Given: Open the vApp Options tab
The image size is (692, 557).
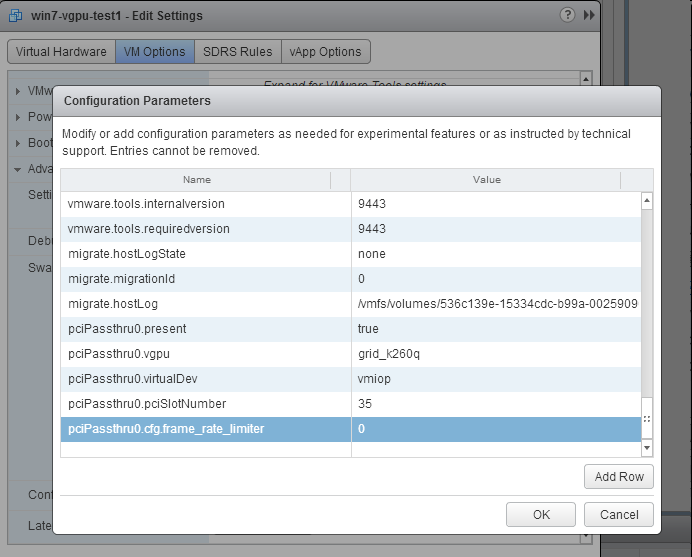Looking at the screenshot, I should [x=325, y=52].
